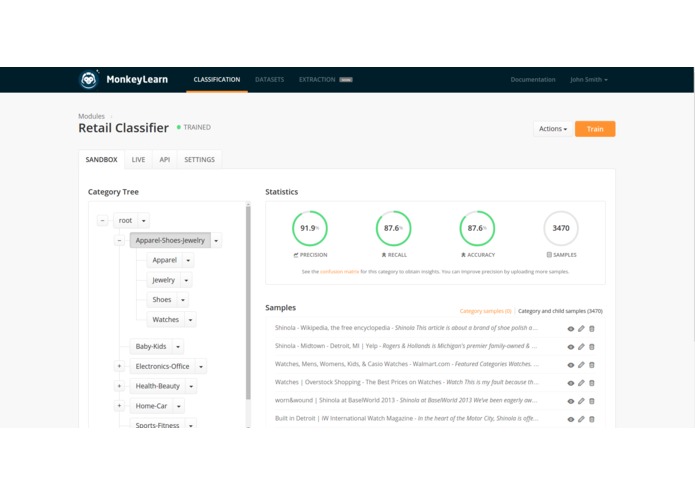
Task: Open the Watches category dropdown arrow
Action: point(191,320)
